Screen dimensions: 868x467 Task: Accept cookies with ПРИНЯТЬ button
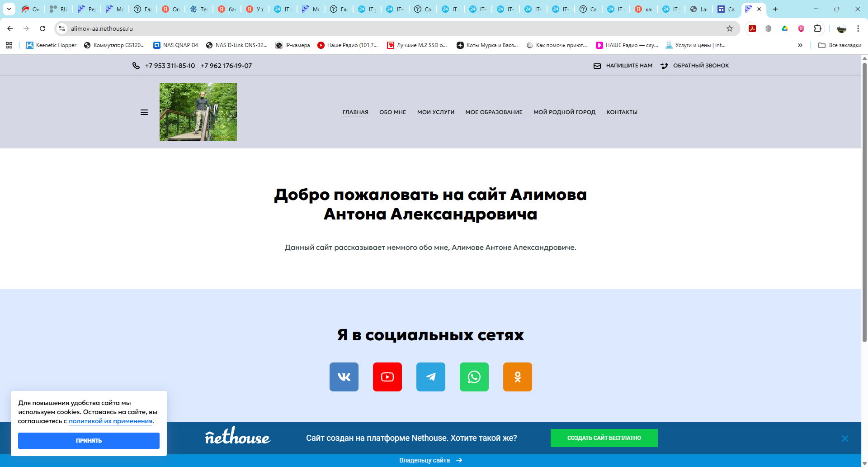(x=89, y=440)
